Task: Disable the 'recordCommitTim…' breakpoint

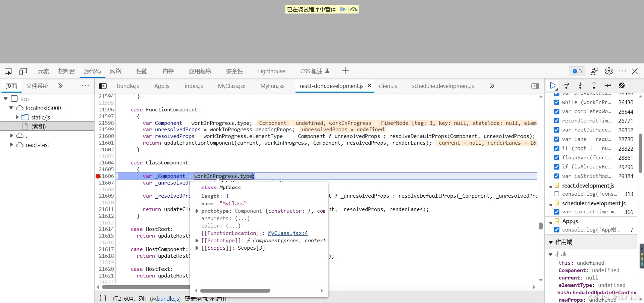Action: pos(556,121)
